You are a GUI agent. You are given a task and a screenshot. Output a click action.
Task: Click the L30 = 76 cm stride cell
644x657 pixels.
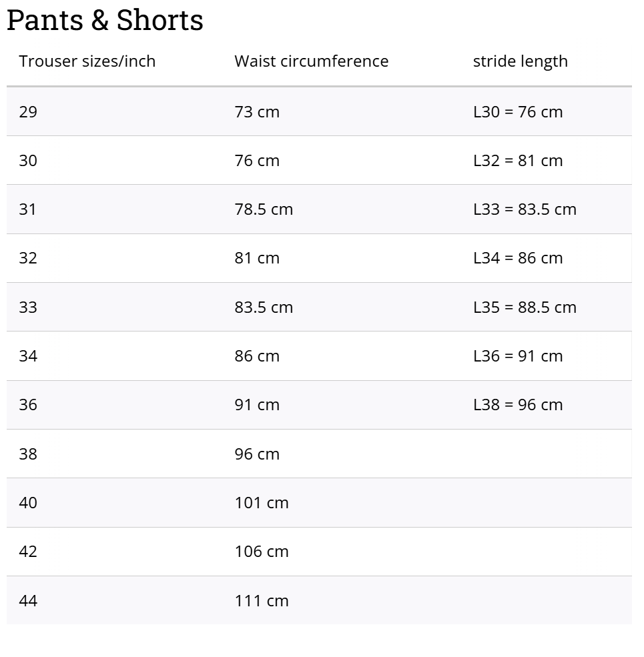(x=518, y=111)
